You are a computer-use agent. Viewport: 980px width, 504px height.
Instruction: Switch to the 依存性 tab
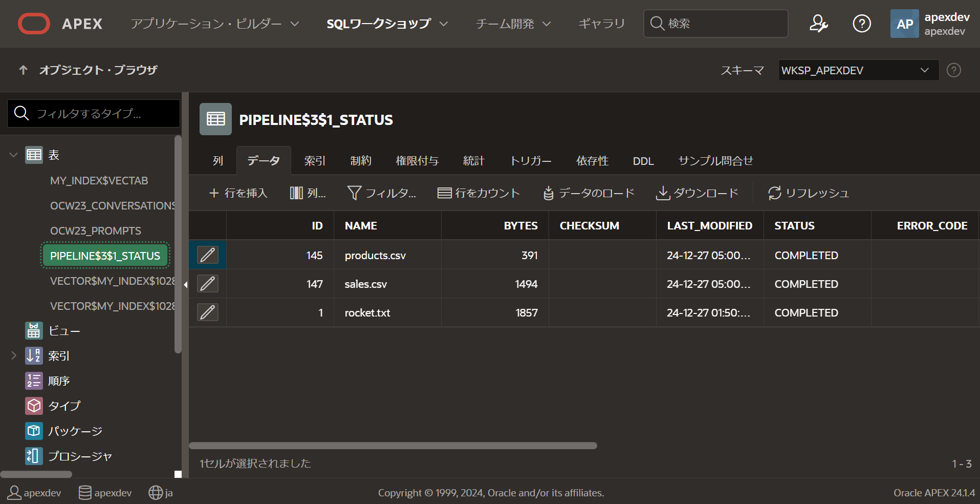click(592, 161)
